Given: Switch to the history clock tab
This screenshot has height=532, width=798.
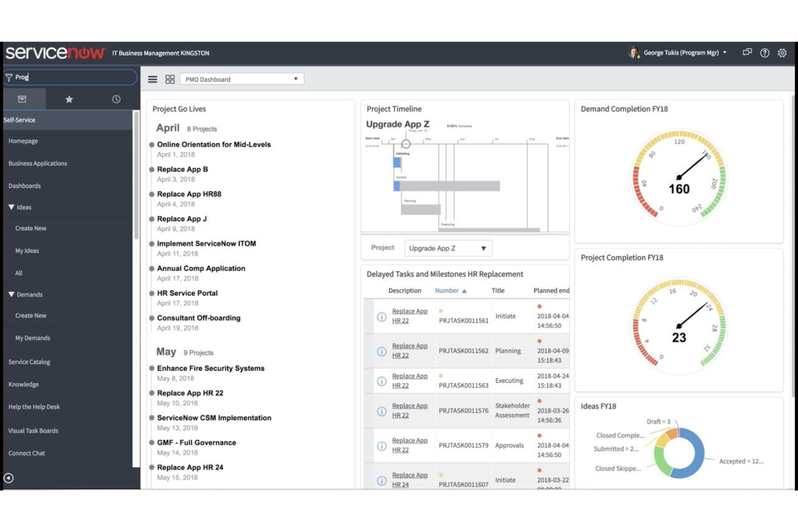Looking at the screenshot, I should tap(116, 99).
